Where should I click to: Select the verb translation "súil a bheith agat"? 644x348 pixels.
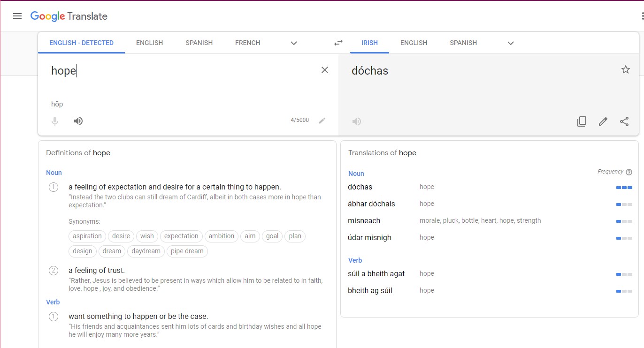coord(376,274)
